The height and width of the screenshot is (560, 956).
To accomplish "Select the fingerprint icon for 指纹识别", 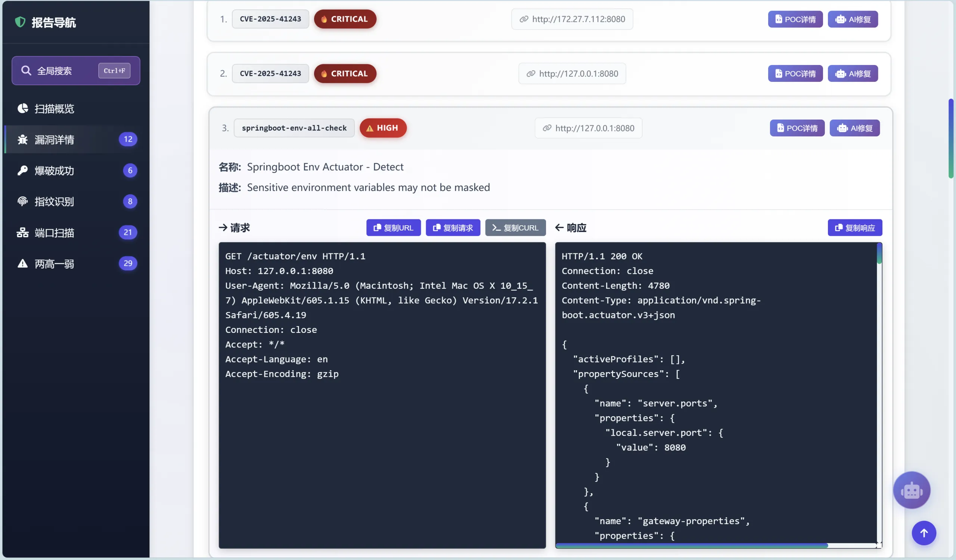I will (x=22, y=201).
